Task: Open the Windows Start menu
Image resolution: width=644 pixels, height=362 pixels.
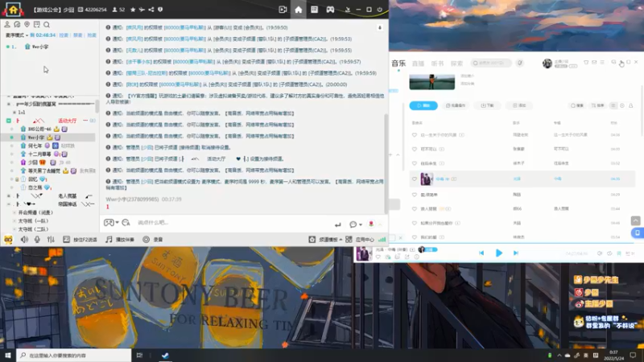Action: click(x=8, y=355)
